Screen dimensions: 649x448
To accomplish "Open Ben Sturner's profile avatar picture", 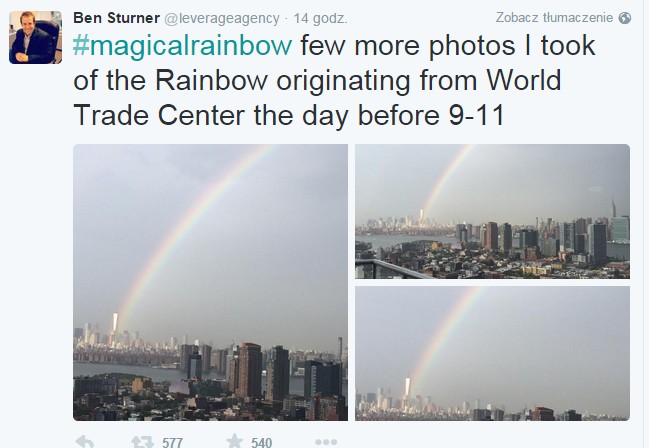I will point(36,37).
